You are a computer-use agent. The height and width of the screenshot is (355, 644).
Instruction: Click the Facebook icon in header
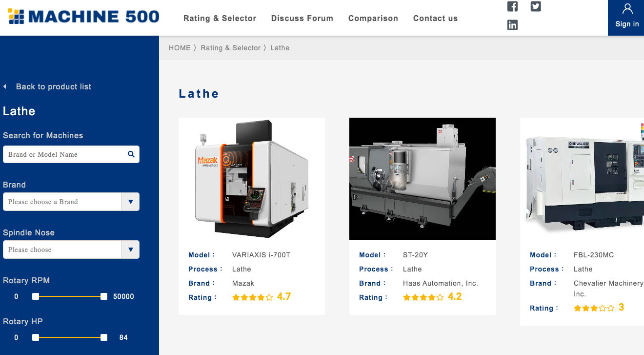512,6
